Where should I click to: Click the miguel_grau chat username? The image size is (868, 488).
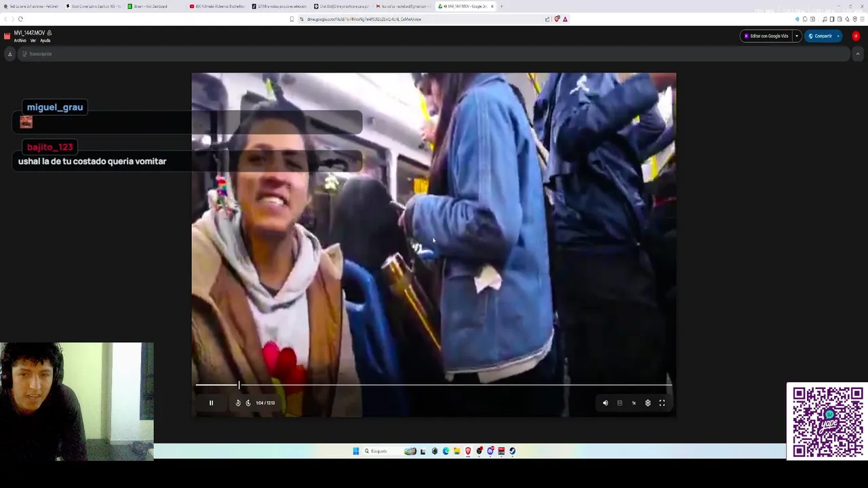tap(55, 107)
